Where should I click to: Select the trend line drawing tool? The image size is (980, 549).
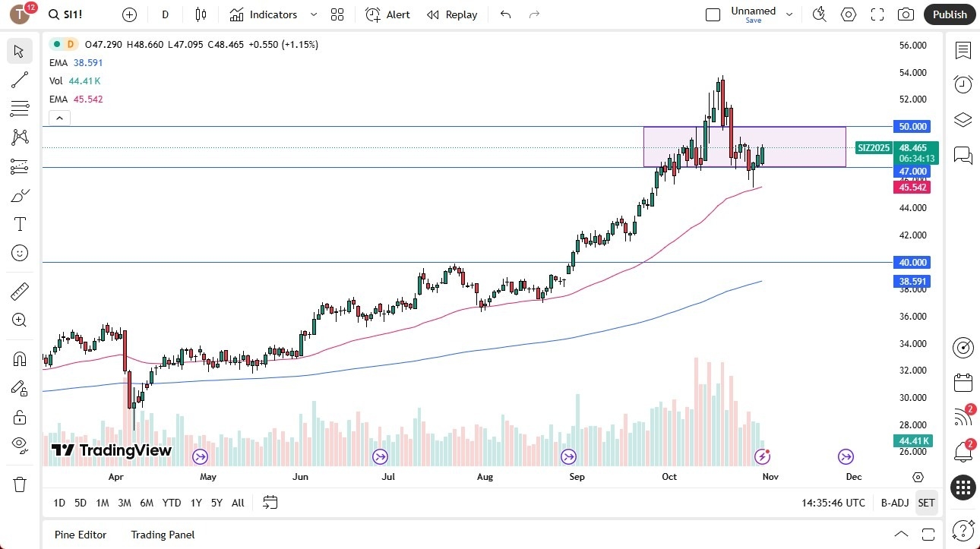click(x=20, y=80)
